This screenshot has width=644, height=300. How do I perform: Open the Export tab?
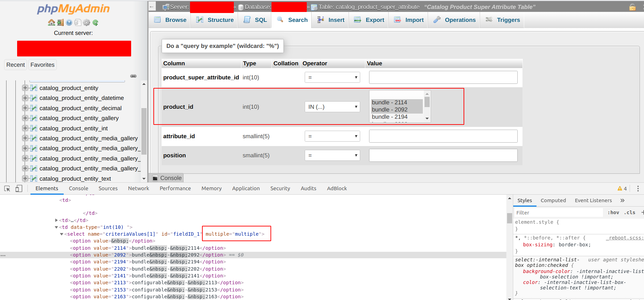369,20
